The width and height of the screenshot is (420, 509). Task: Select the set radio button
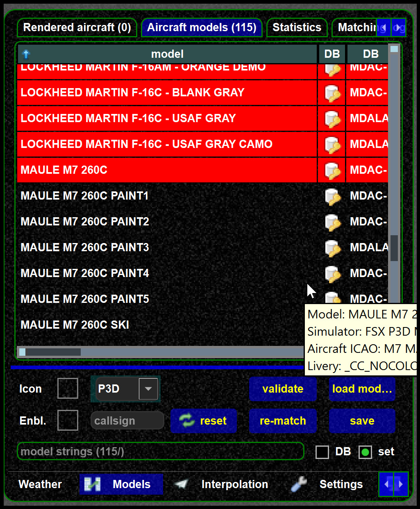click(365, 452)
